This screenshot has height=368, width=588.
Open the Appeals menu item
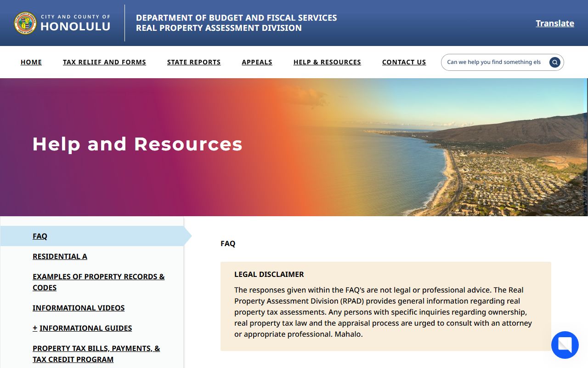pos(257,62)
